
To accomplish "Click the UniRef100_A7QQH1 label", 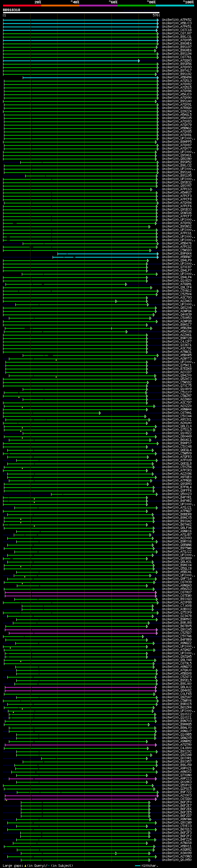I will [176, 284].
